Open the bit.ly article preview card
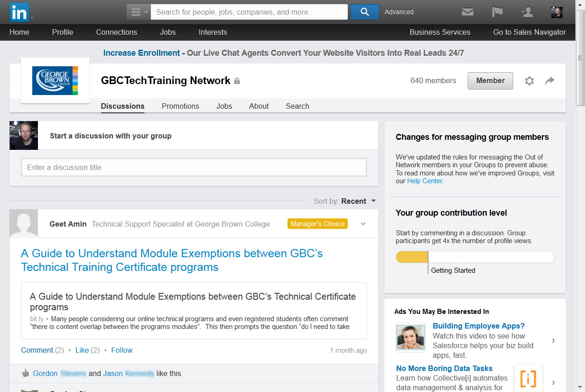The width and height of the screenshot is (585, 392). click(x=194, y=311)
